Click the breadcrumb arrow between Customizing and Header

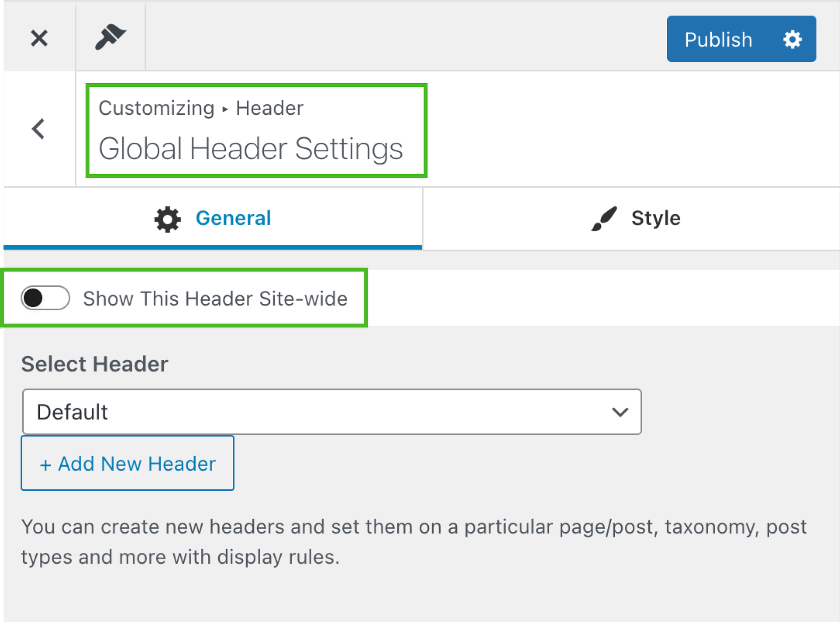[x=225, y=109]
